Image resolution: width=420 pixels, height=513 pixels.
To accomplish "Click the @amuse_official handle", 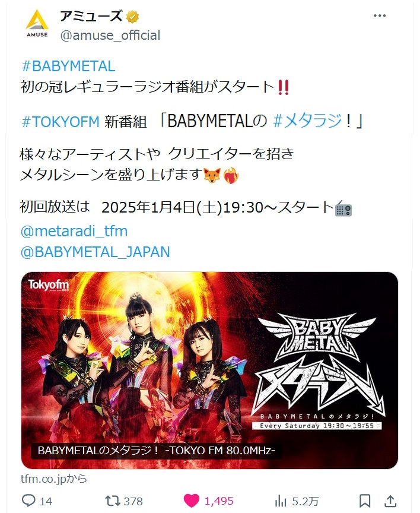I will coord(110,36).
